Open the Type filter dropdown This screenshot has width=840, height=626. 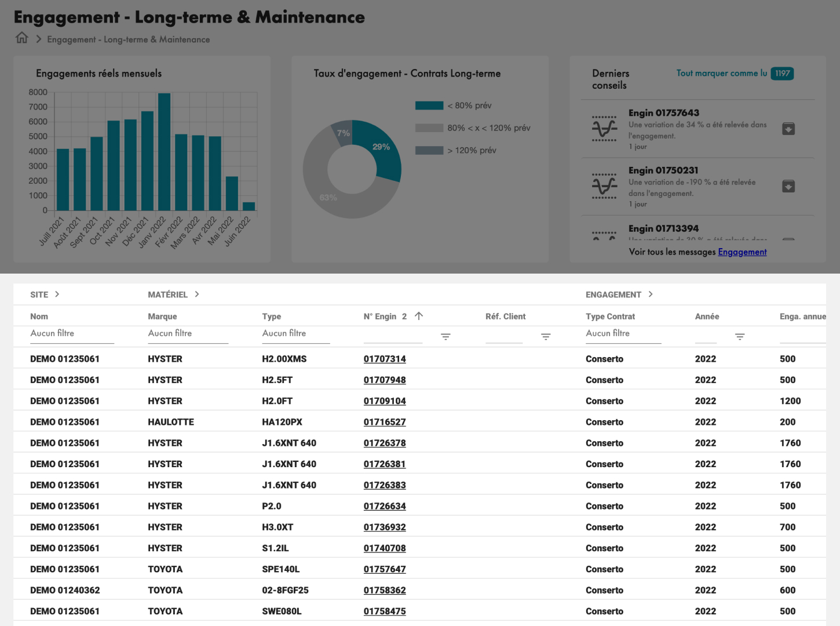click(295, 334)
